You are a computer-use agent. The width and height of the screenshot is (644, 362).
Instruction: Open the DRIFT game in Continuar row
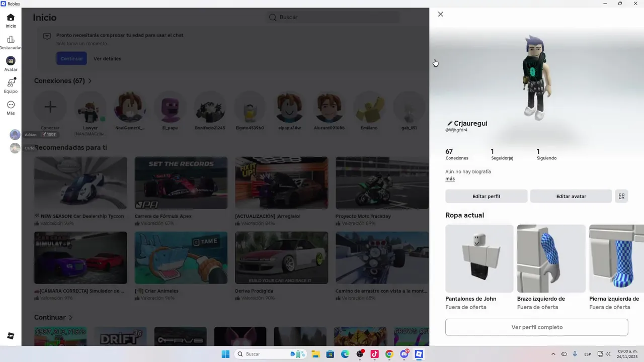tap(120, 336)
